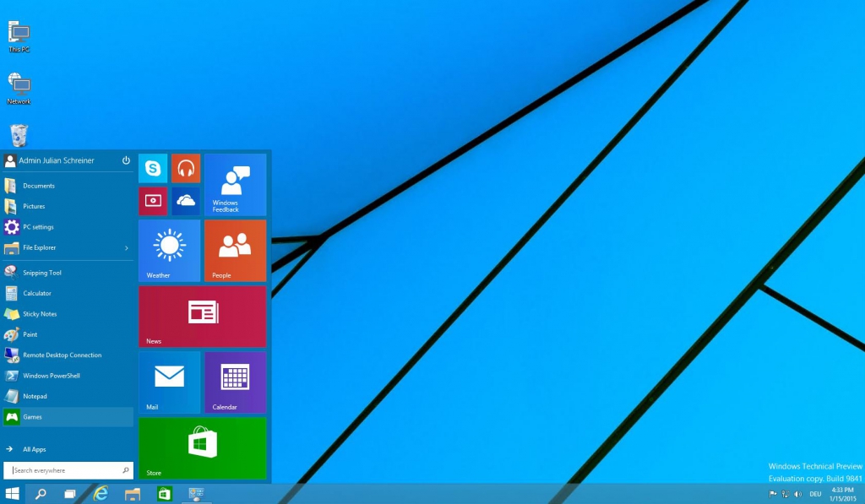
Task: Open the clock showing 4:33 PM
Action: (842, 494)
